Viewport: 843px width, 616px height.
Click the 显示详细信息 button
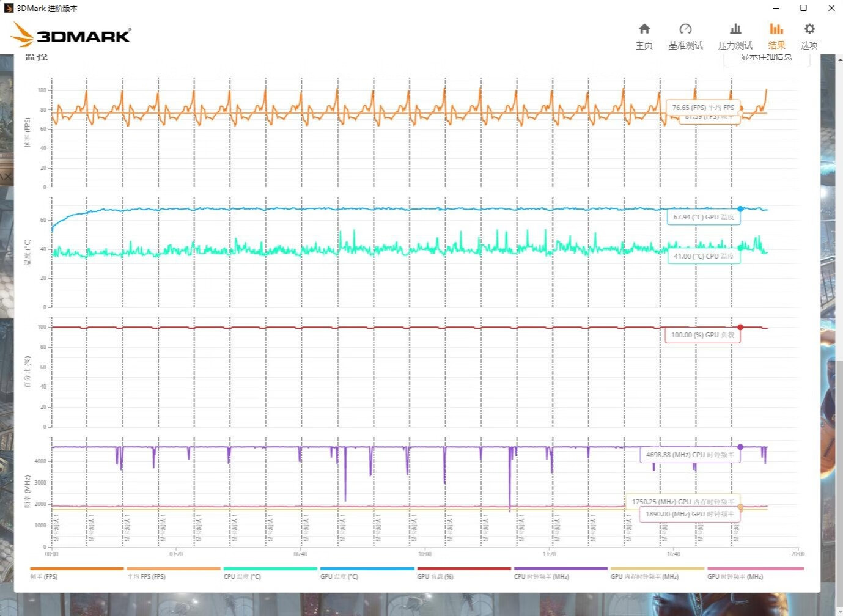point(766,58)
